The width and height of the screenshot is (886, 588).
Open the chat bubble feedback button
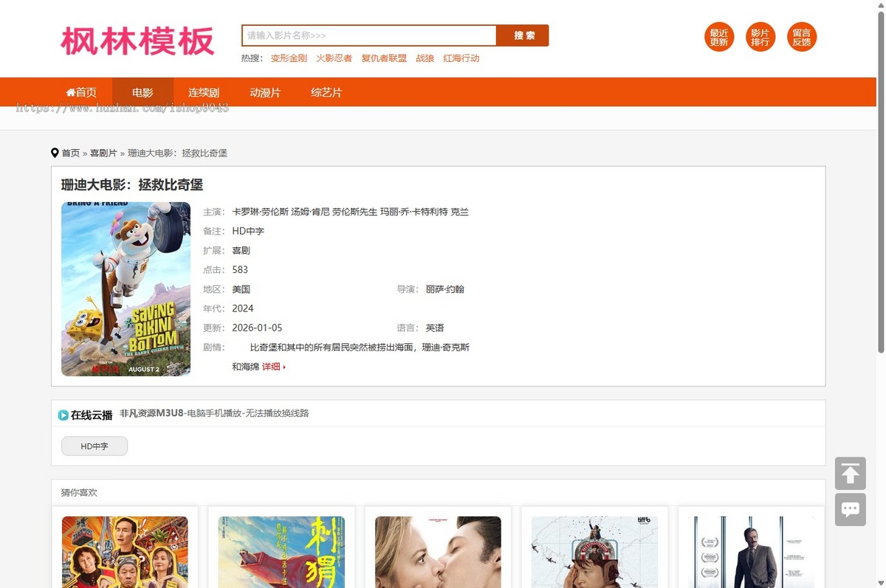(x=851, y=510)
